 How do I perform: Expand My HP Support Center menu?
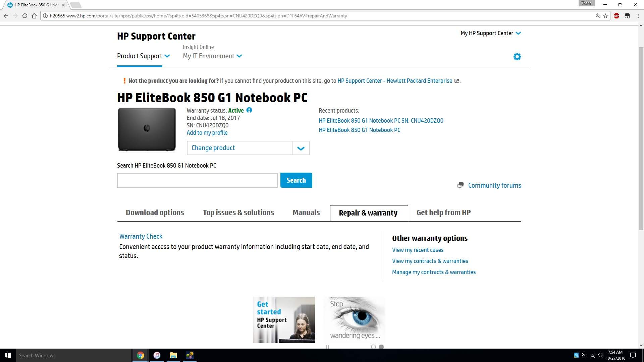coord(491,33)
